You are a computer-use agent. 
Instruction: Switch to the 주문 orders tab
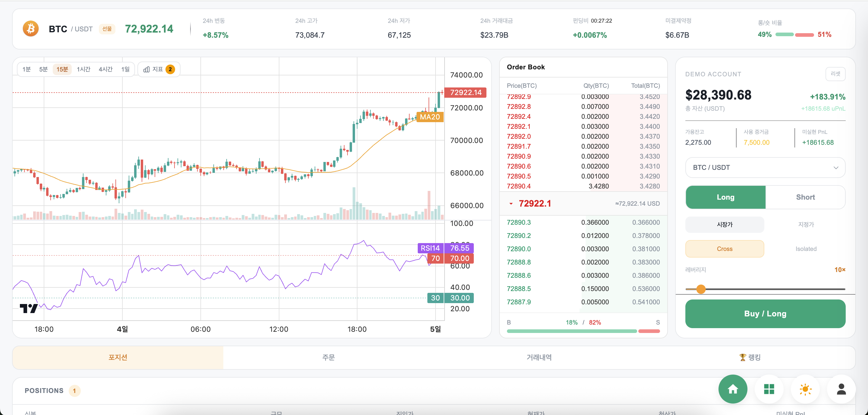(x=328, y=357)
